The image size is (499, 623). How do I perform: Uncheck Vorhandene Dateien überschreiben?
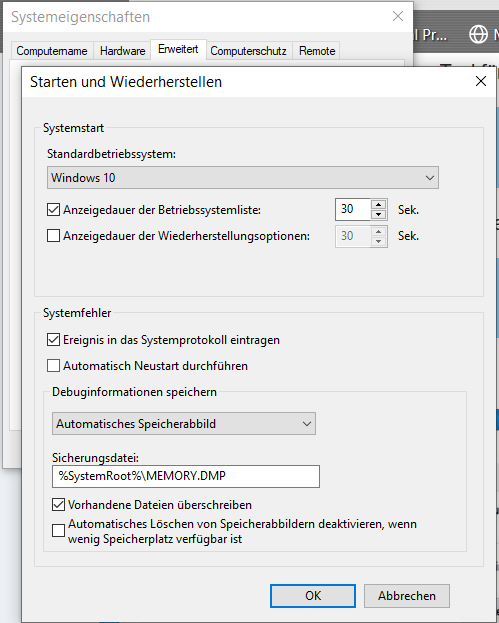pyautogui.click(x=58, y=505)
